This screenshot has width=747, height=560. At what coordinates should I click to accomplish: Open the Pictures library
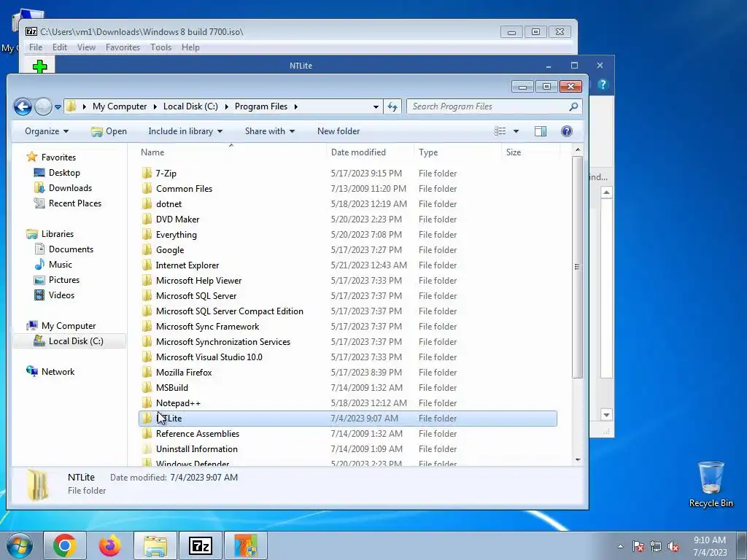coord(64,279)
